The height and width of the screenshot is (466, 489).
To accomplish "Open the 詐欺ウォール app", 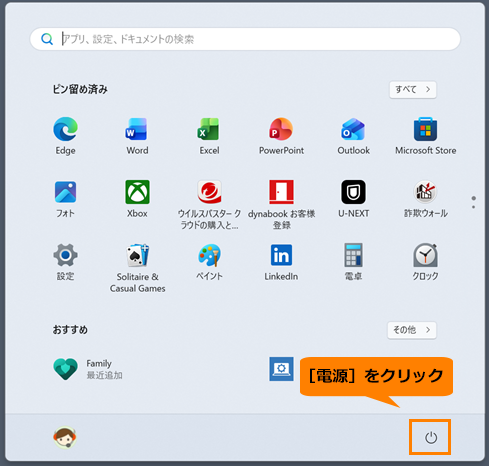I will tap(425, 199).
